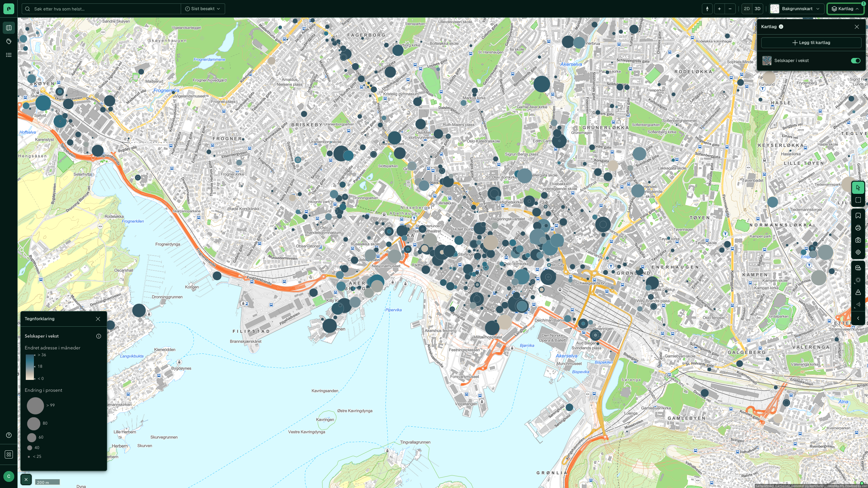This screenshot has height=488, width=868.
Task: Zoom out with the minus button
Action: point(730,9)
